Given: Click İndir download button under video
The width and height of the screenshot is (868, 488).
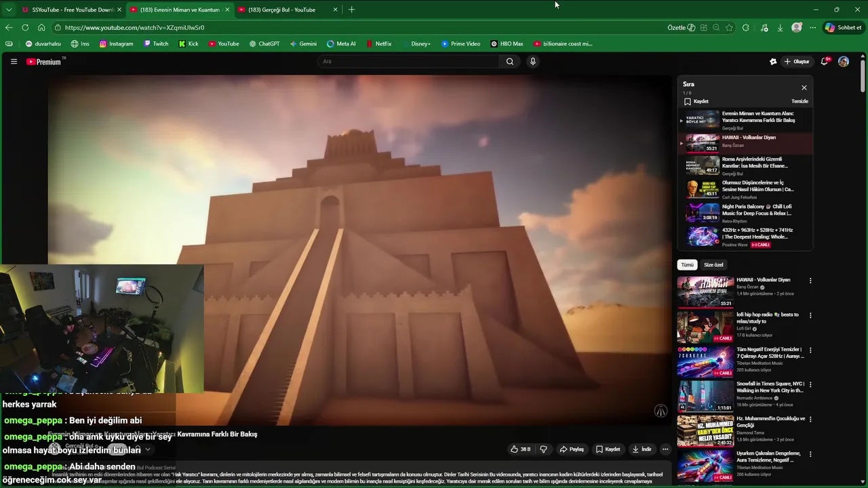Looking at the screenshot, I should pyautogui.click(x=642, y=449).
